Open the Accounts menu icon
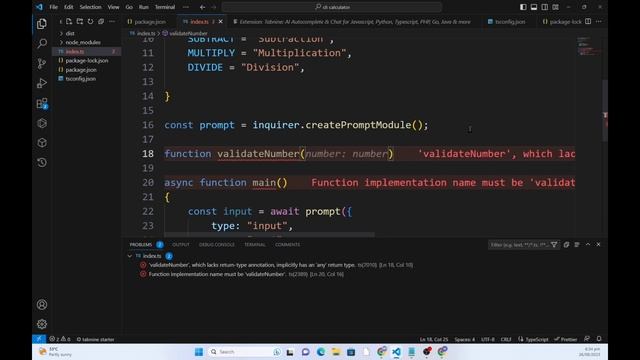 [42, 304]
